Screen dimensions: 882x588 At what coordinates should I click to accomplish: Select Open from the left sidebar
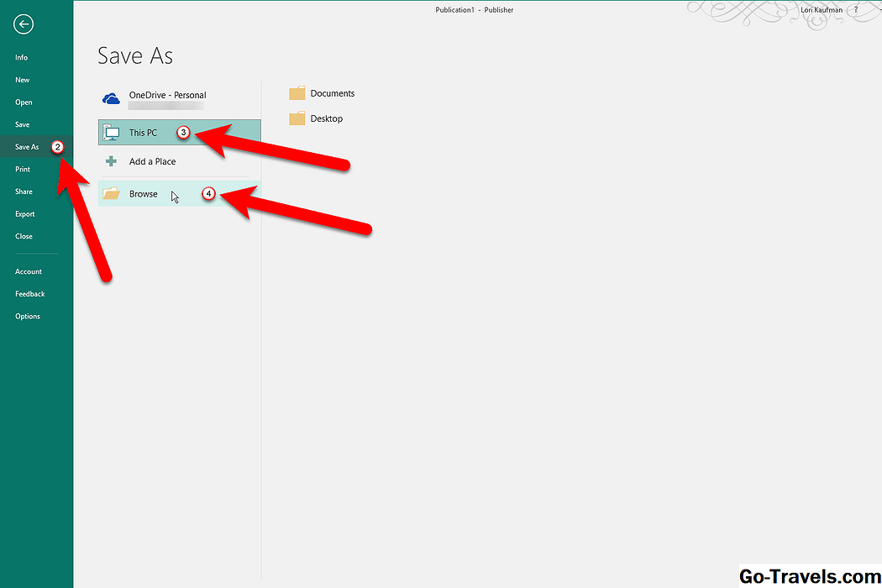(x=24, y=102)
